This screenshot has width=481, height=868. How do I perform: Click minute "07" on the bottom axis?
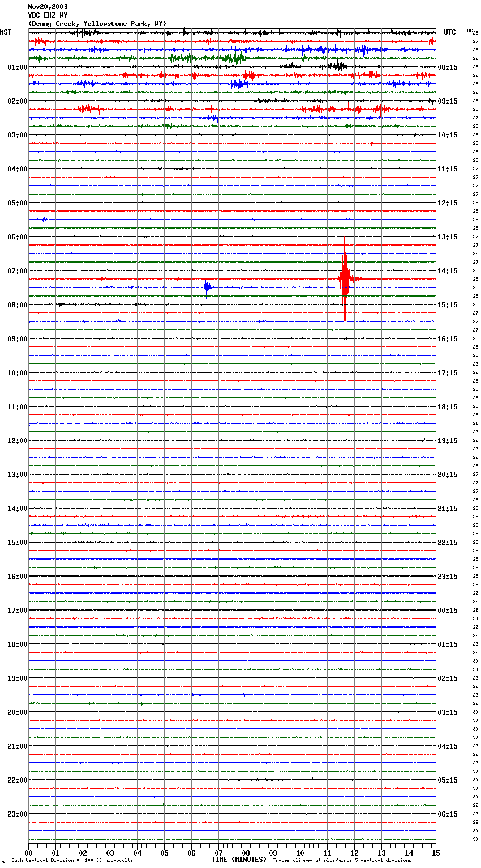tap(218, 853)
